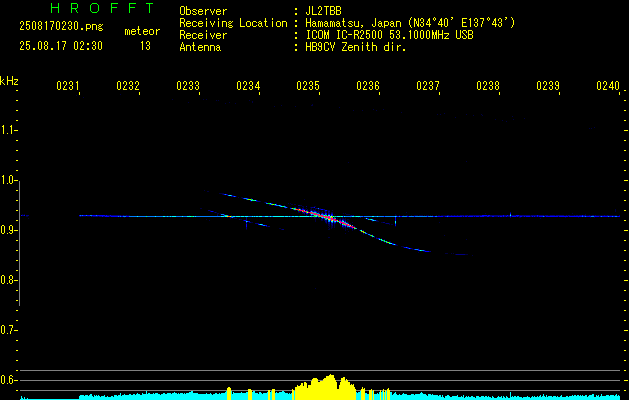Click the 0.9 kHz axis label
The image size is (629, 400).
tap(8, 230)
